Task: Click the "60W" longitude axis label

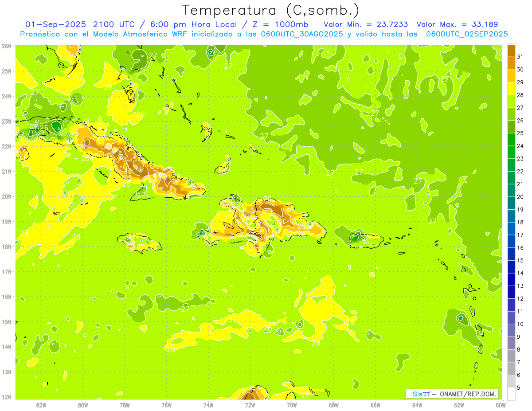Action: click(501, 405)
